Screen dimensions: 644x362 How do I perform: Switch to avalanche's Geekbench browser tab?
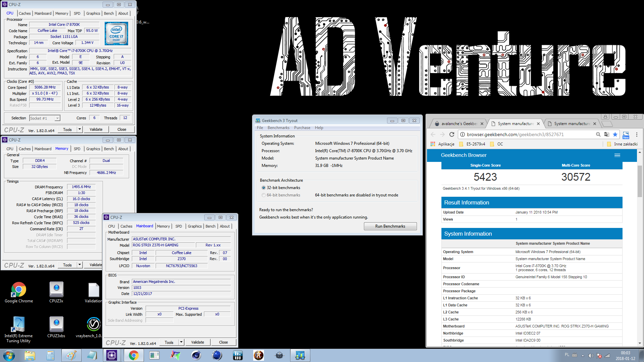[459, 124]
